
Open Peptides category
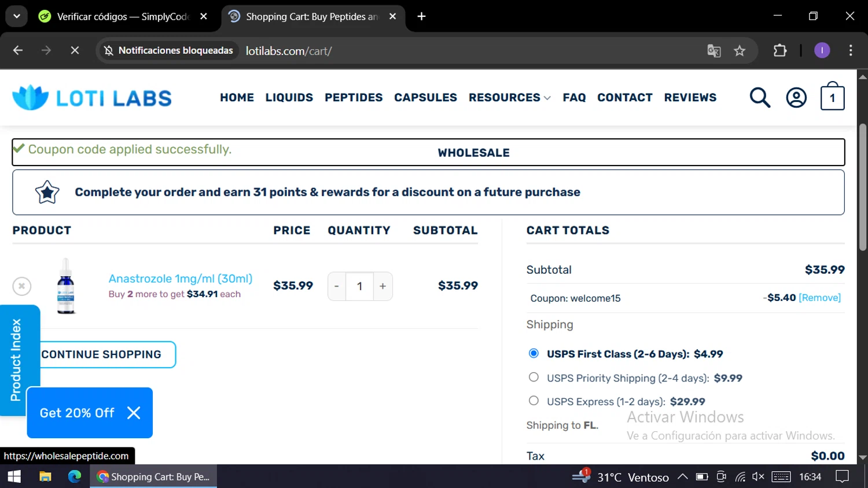click(354, 97)
